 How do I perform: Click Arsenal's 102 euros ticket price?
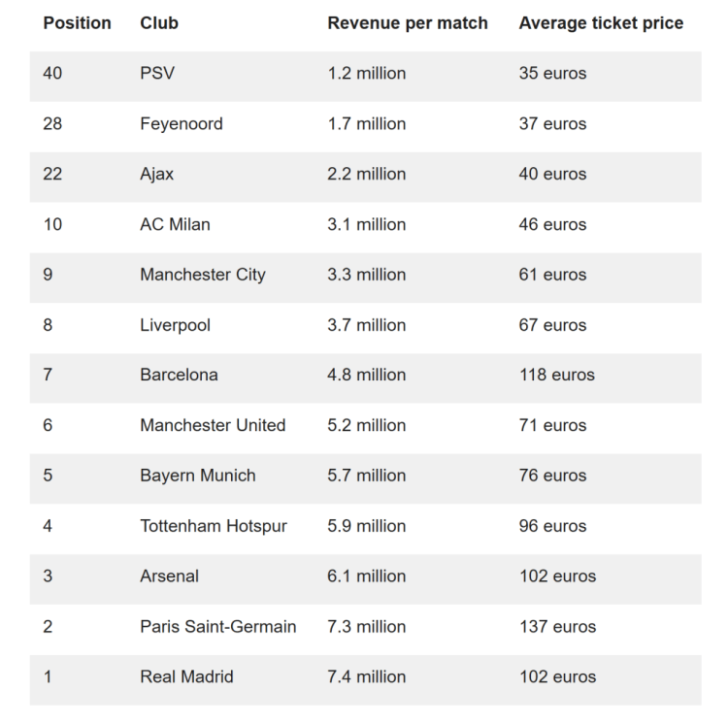(557, 576)
